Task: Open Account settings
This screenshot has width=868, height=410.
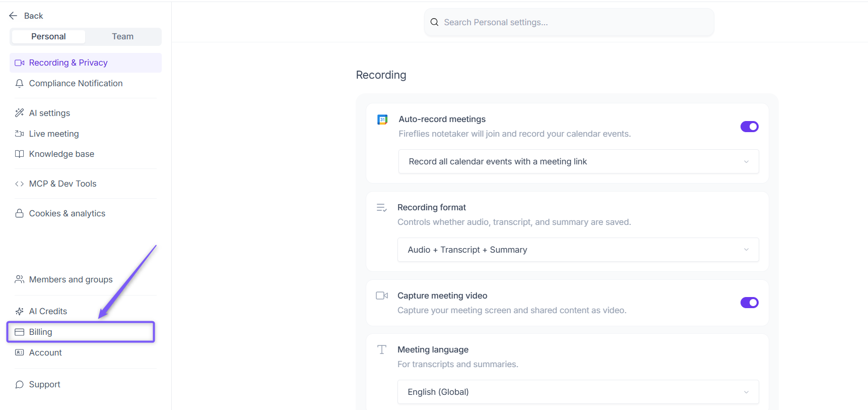Action: click(x=86, y=353)
